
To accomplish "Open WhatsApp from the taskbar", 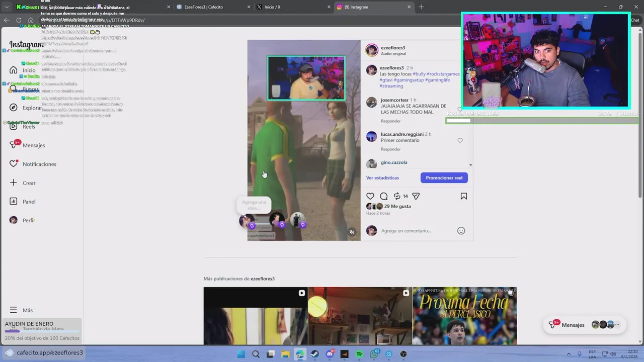I will tap(374, 354).
